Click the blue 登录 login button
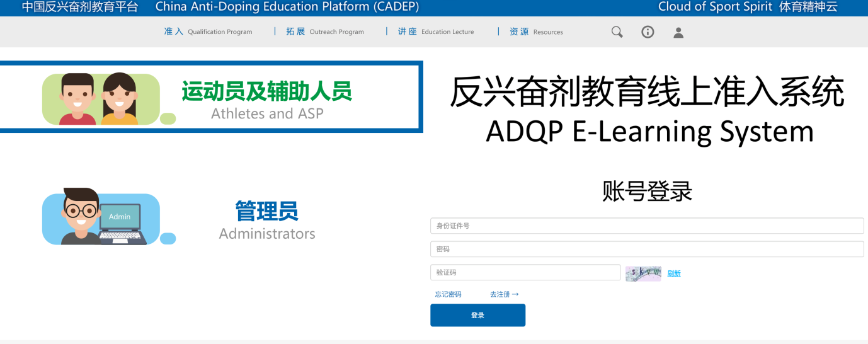This screenshot has height=344, width=868. (477, 315)
